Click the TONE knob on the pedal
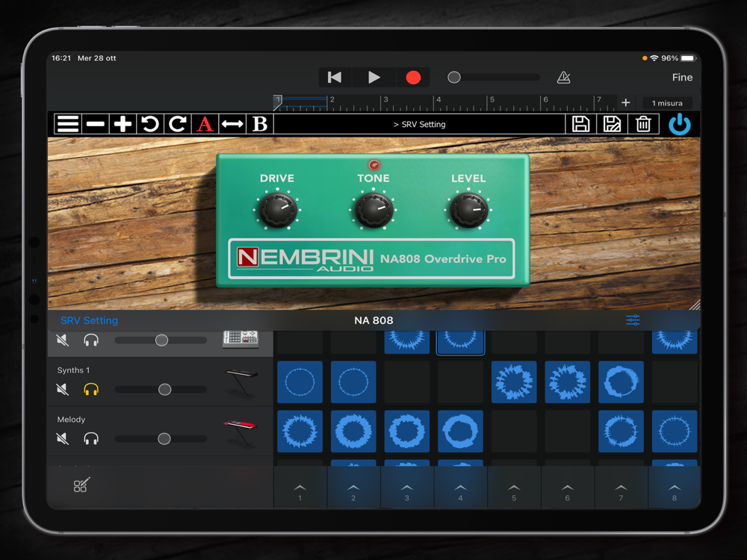This screenshot has width=747, height=560. click(374, 210)
